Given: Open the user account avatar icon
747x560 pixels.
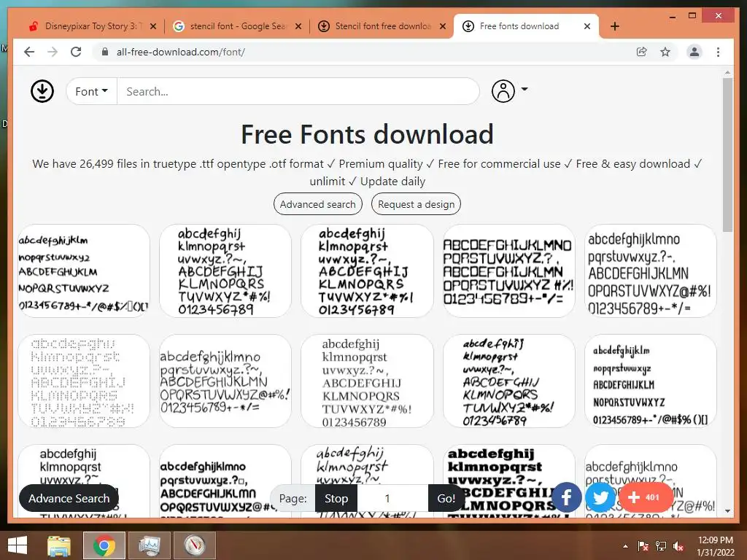Looking at the screenshot, I should [x=503, y=91].
